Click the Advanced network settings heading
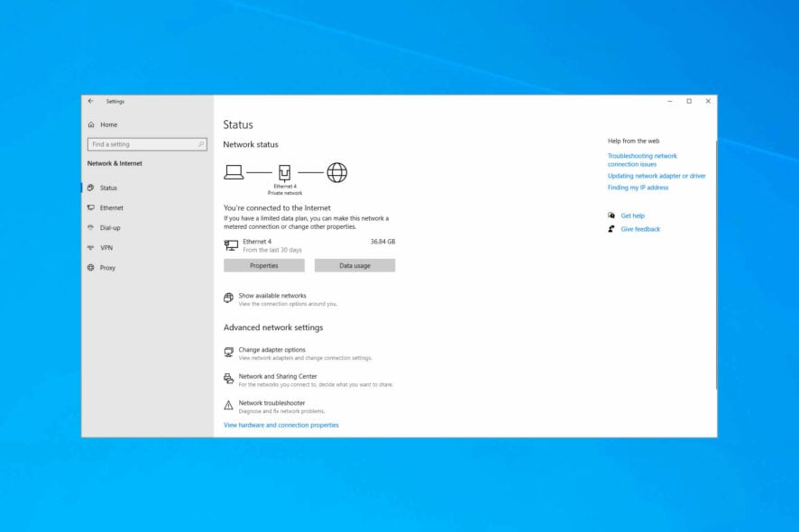Image resolution: width=799 pixels, height=532 pixels. click(273, 327)
